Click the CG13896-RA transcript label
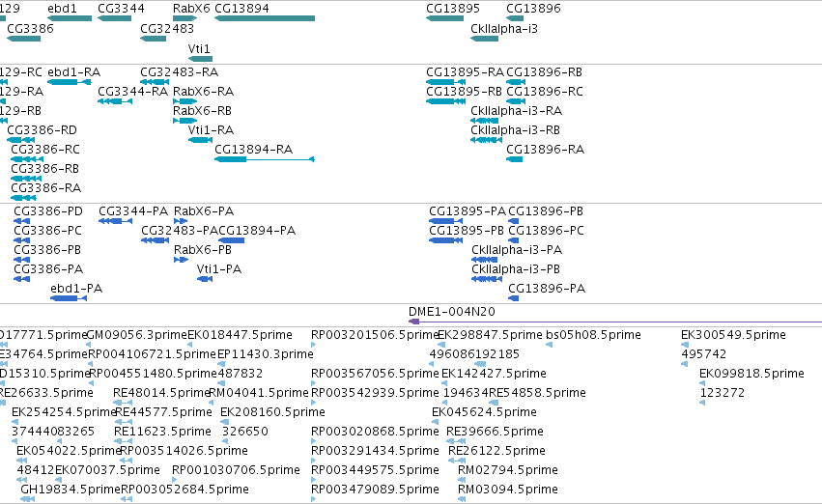The image size is (822, 504). [x=546, y=150]
